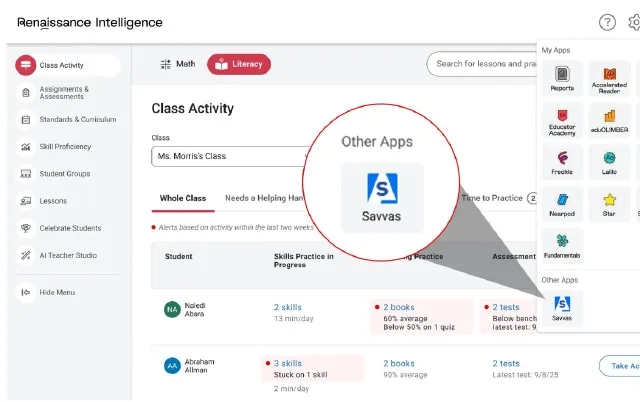Open Abraham Allman's 3 skills link
The width and height of the screenshot is (640, 402).
288,363
